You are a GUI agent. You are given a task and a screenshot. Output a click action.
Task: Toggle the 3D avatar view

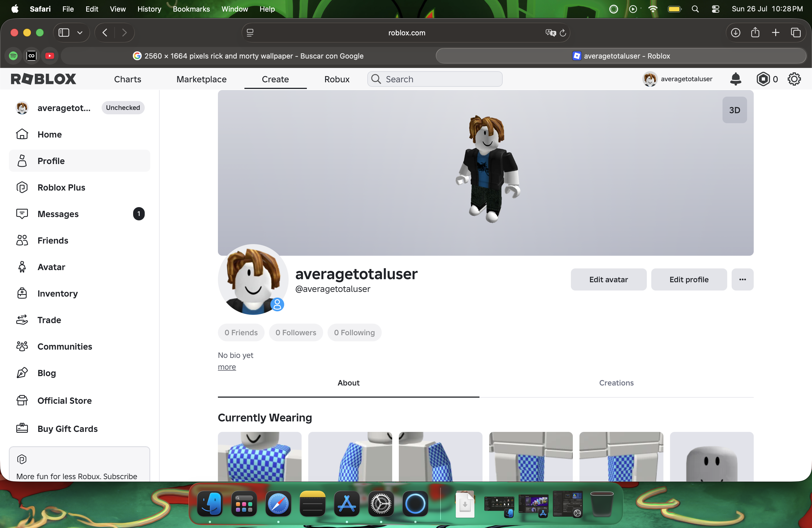(x=735, y=110)
